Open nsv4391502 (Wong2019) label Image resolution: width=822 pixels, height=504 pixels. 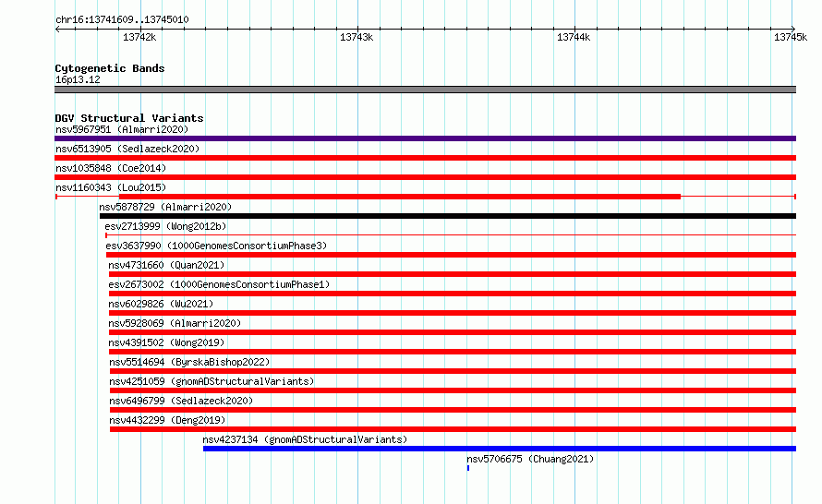point(166,342)
